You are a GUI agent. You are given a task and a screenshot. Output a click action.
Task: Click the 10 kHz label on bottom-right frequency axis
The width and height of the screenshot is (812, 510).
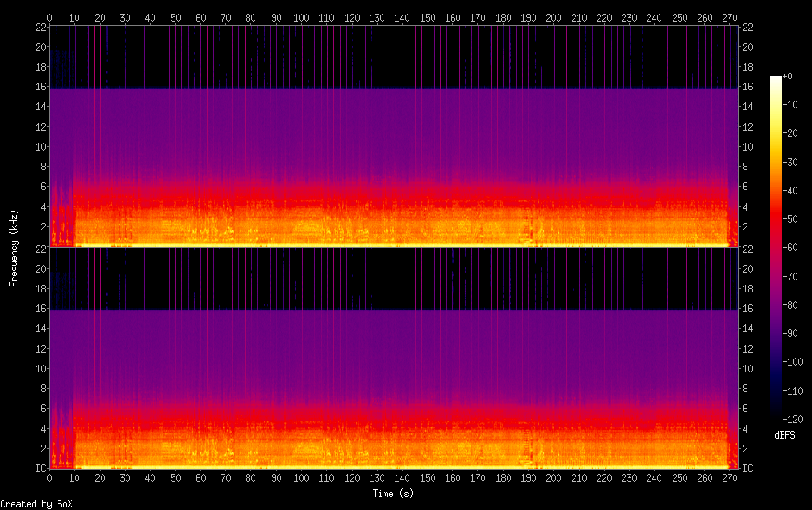tap(747, 368)
